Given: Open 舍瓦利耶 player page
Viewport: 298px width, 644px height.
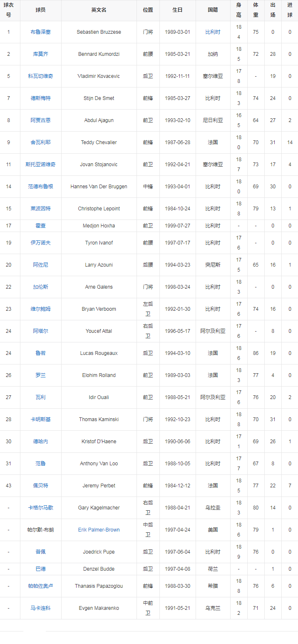Looking at the screenshot, I should (x=40, y=142).
